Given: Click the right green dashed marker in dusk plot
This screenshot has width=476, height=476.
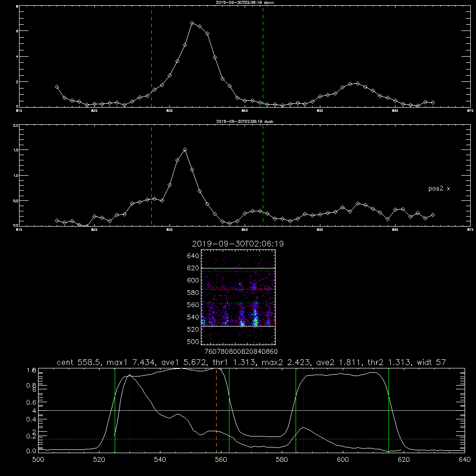Looking at the screenshot, I should (263, 176).
